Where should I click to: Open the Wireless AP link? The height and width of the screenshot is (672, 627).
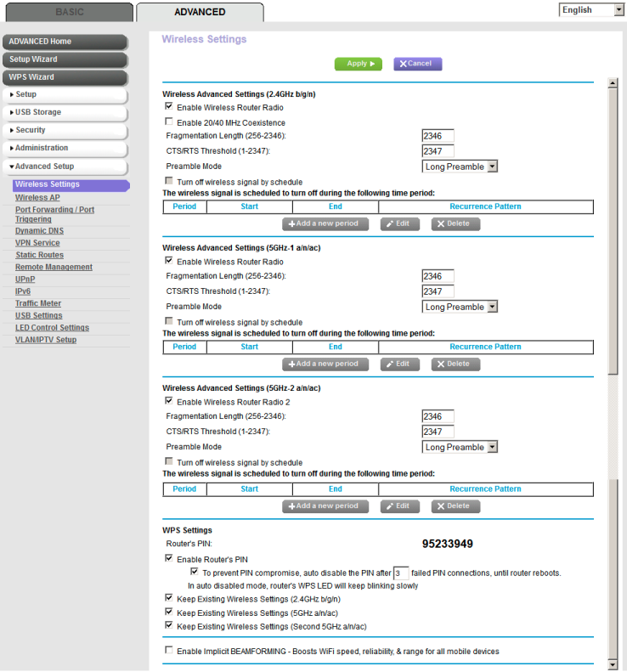pos(37,198)
